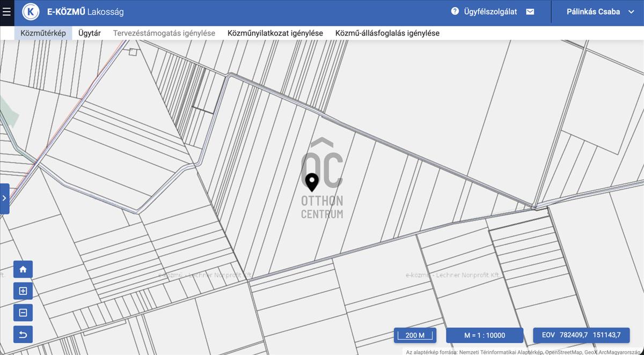Click the Pálinkás Csaba account name
The height and width of the screenshot is (355, 644).
click(593, 12)
